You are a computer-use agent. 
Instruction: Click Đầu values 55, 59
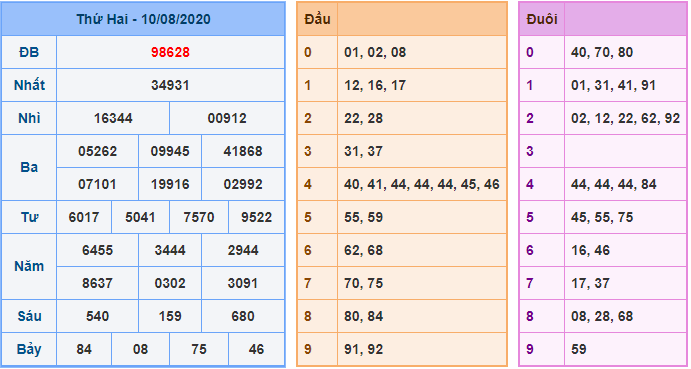tap(364, 217)
